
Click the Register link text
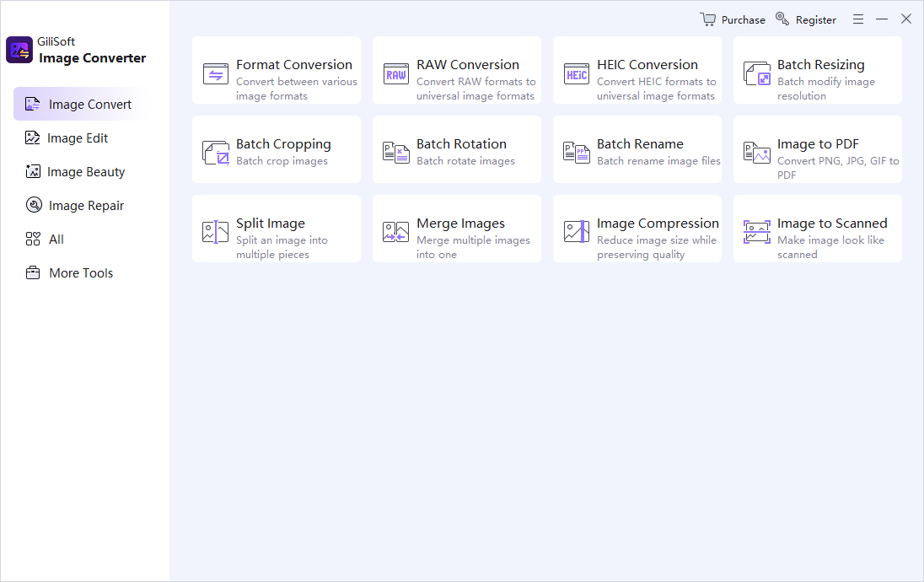point(815,20)
